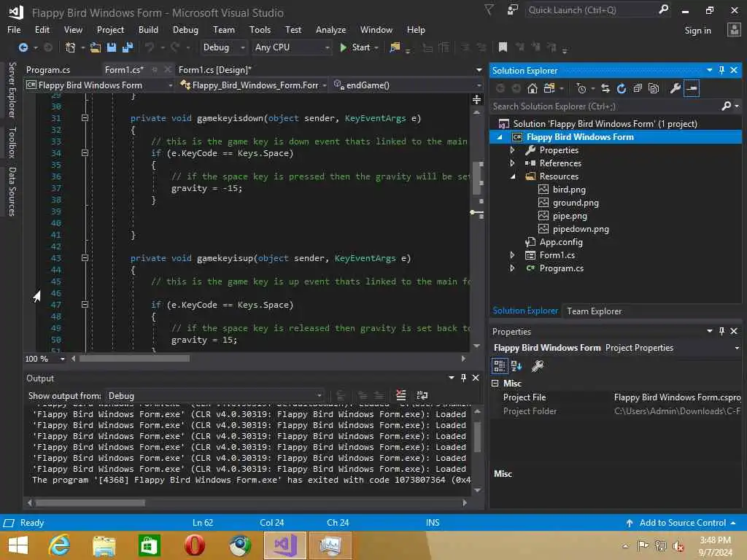Viewport: 747px width, 560px height.
Task: Collapse the Misc category in Properties
Action: 495,384
